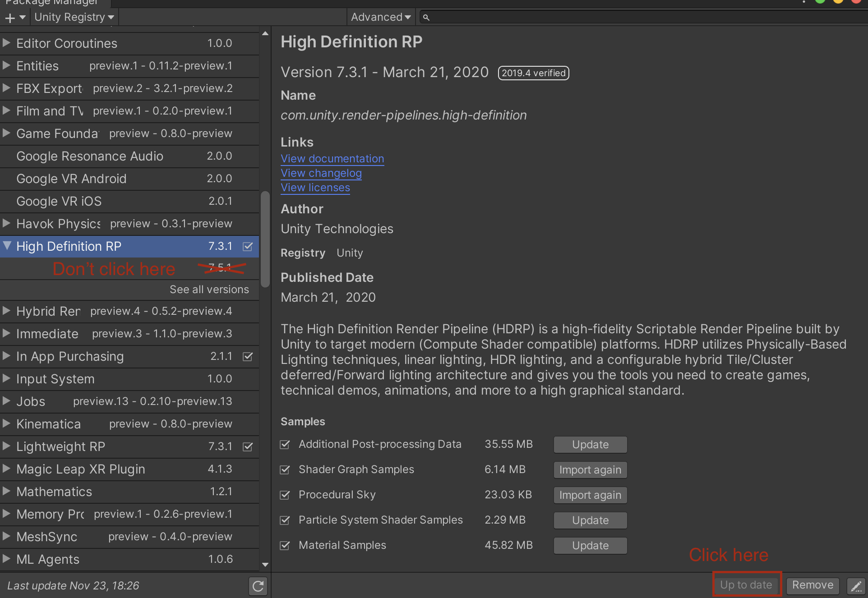Expand the Entities package versions
The image size is (868, 598).
(6, 65)
